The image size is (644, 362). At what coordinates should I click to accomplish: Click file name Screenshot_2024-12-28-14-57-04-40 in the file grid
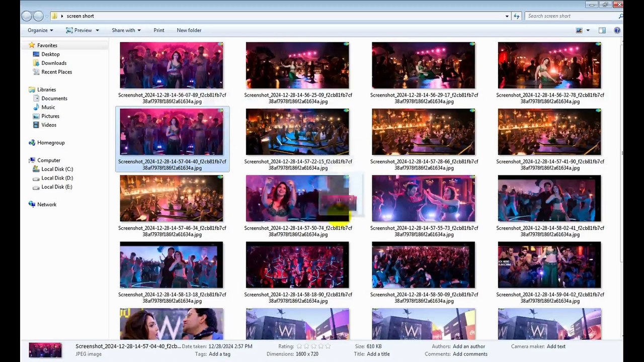coord(172,165)
